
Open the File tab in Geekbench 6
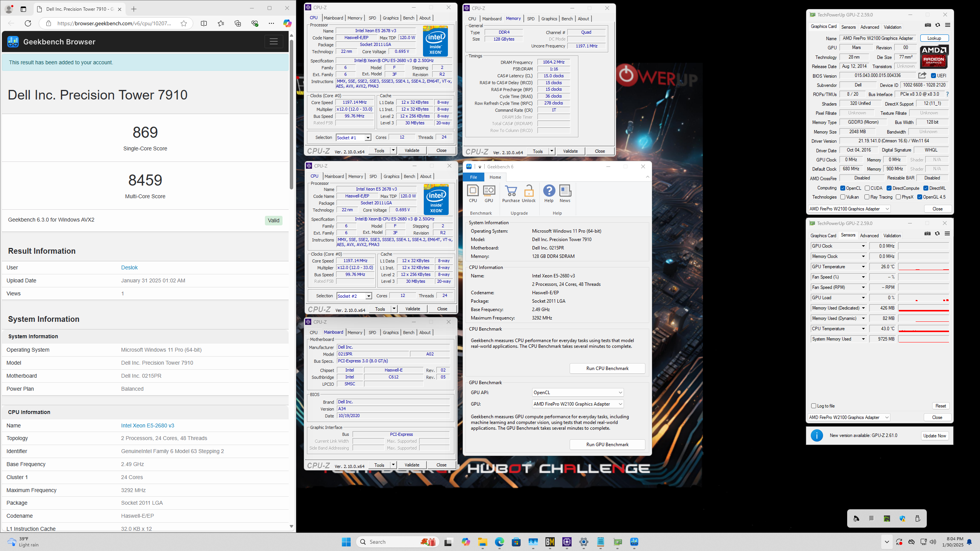474,177
